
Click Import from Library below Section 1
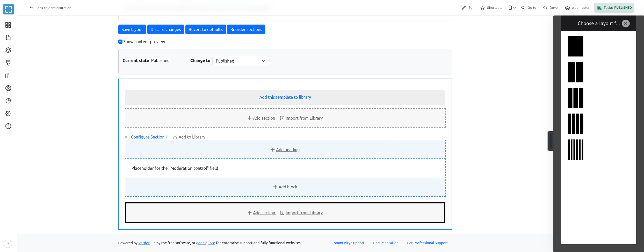coord(301,213)
